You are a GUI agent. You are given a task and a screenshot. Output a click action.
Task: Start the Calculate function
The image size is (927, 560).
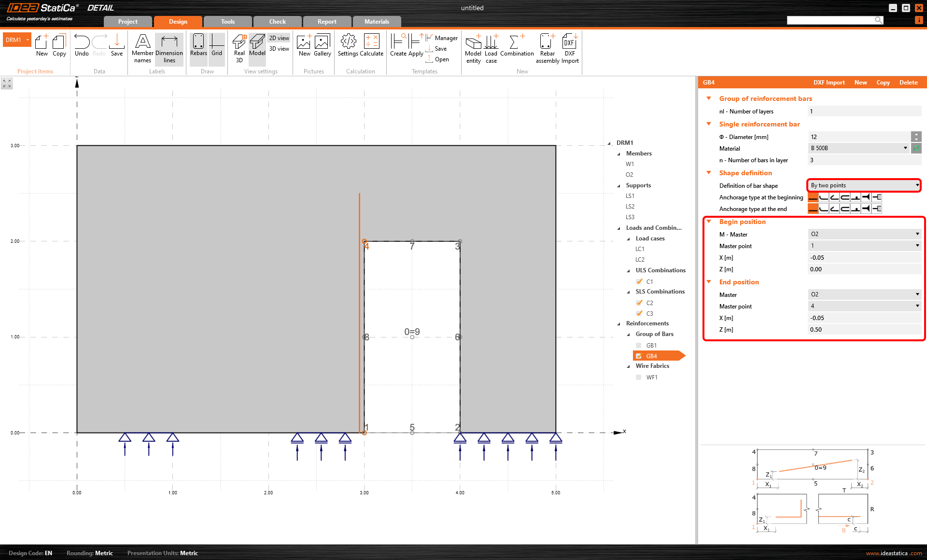click(371, 47)
